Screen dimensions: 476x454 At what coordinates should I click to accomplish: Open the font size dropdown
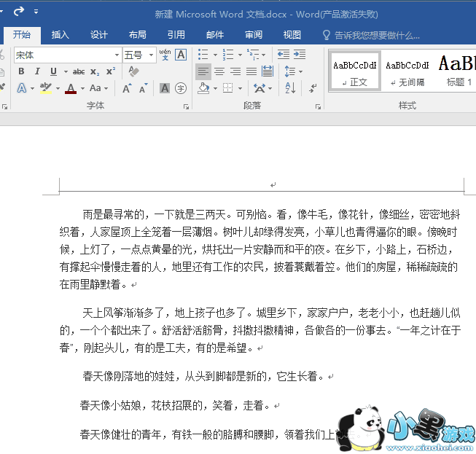click(152, 55)
